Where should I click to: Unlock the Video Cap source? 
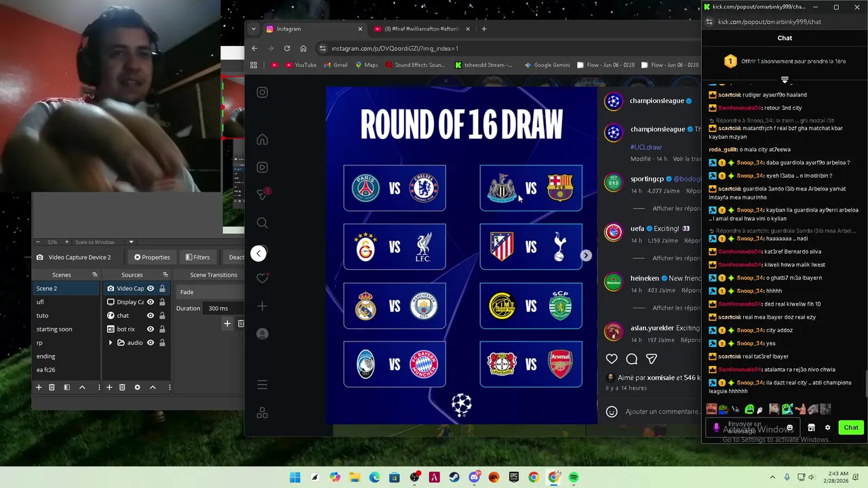(162, 289)
